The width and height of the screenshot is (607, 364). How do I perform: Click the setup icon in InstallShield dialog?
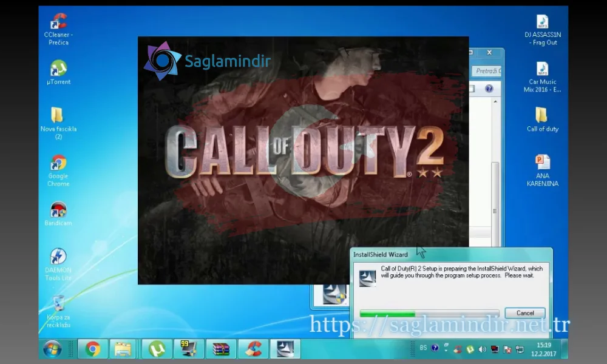coord(367,278)
